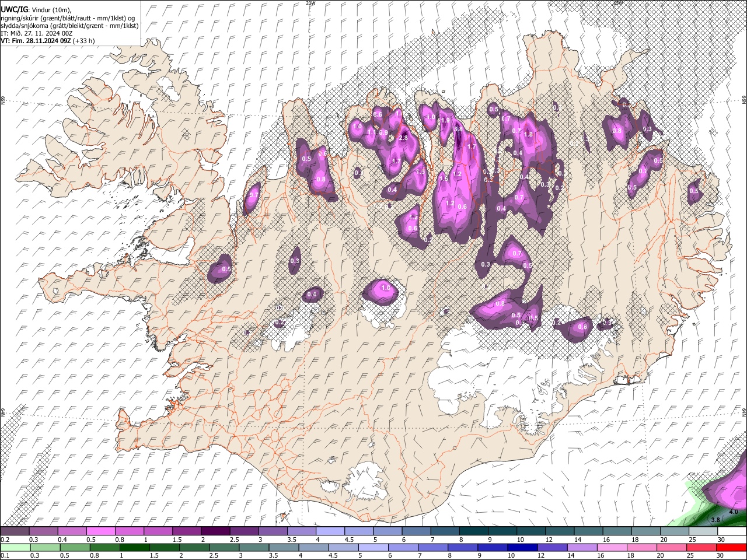This screenshot has height=560, width=747.
Task: Click the top-row legend swatch between 6 and 7
Action: (x=416, y=531)
